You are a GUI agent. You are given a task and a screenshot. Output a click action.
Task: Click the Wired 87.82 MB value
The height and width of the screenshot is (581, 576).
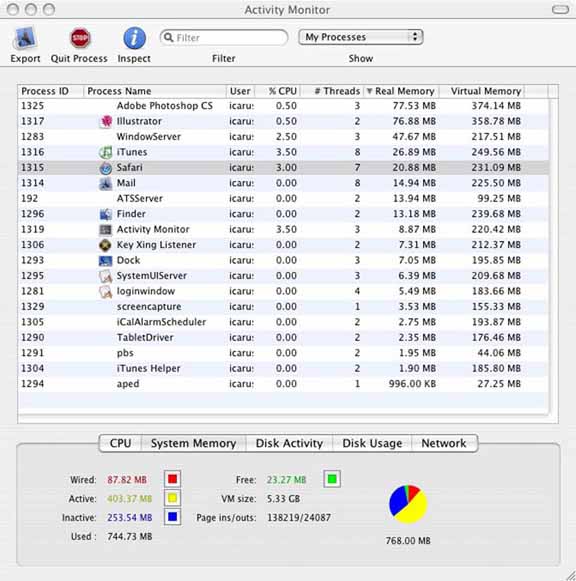click(x=127, y=480)
